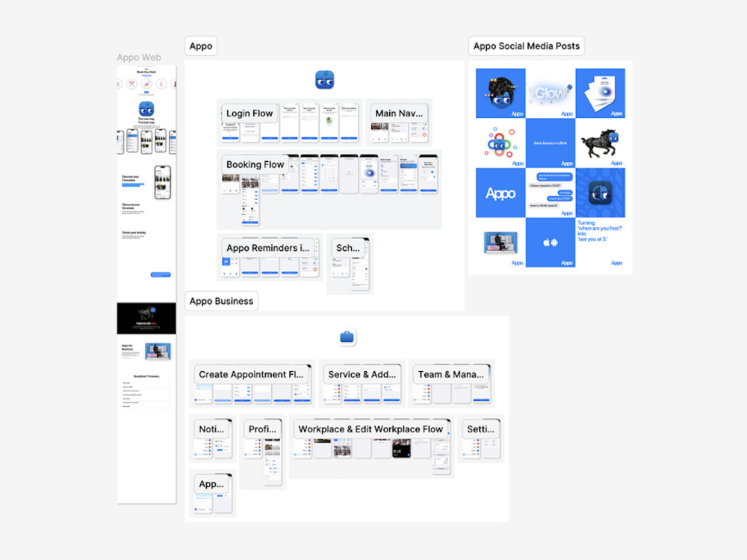Open the Booking Flow section label
The image size is (747, 560).
coord(255,164)
